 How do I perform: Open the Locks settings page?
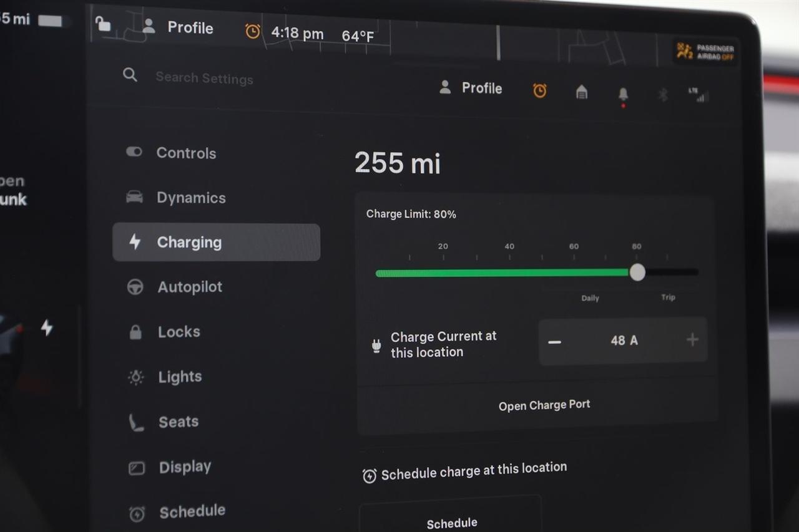click(x=179, y=332)
